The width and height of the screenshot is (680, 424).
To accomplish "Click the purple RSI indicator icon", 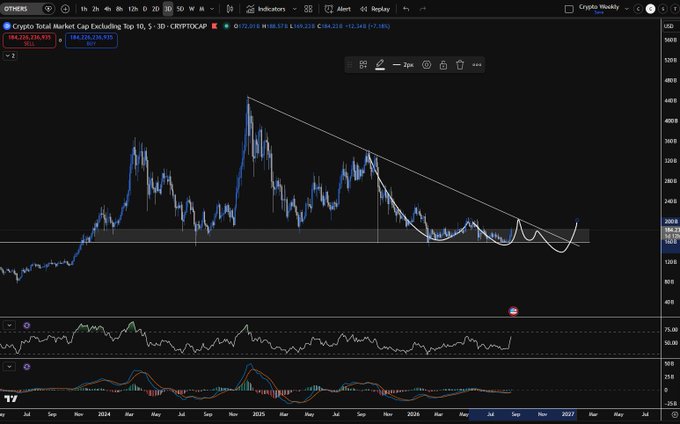I will click(x=26, y=325).
